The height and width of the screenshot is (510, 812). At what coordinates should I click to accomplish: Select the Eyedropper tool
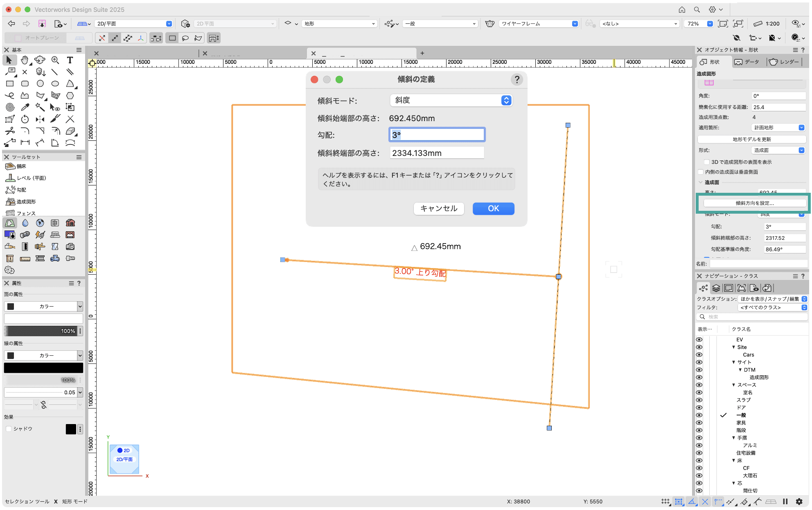(x=25, y=107)
